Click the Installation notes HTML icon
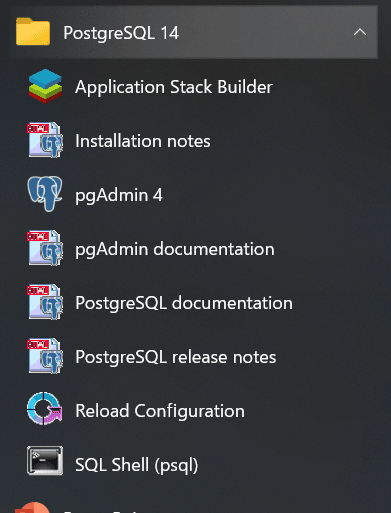391x513 pixels. (x=45, y=140)
